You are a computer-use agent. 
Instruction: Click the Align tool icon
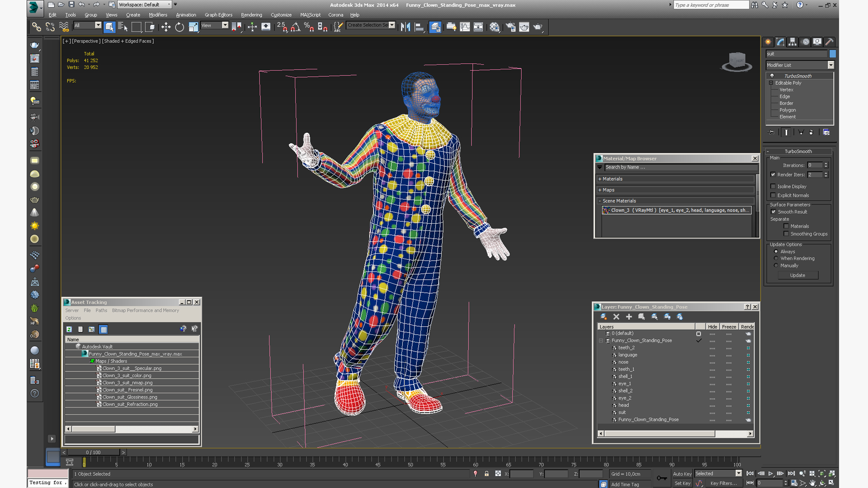tap(419, 27)
